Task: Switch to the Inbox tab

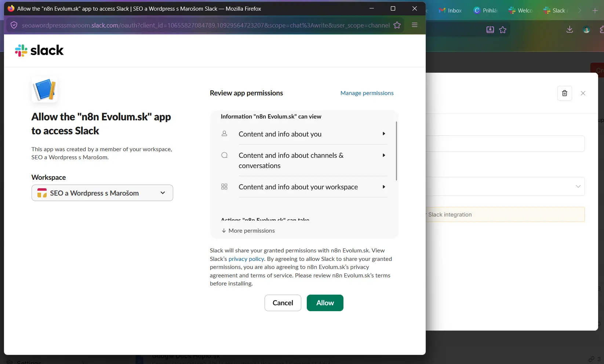Action: (455, 10)
